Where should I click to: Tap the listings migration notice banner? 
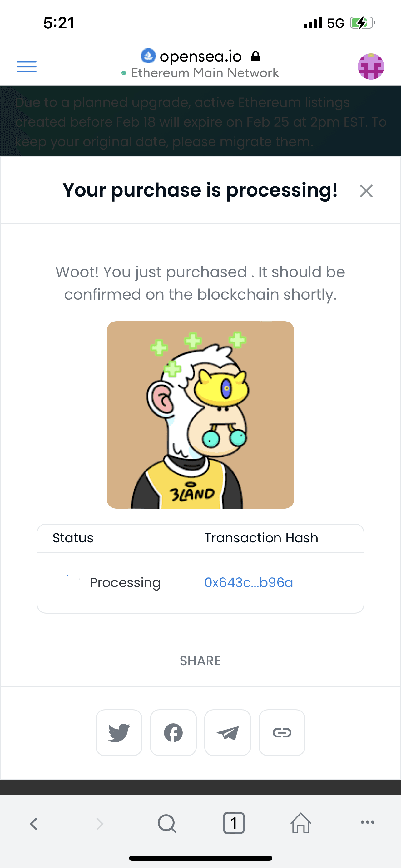(200, 122)
